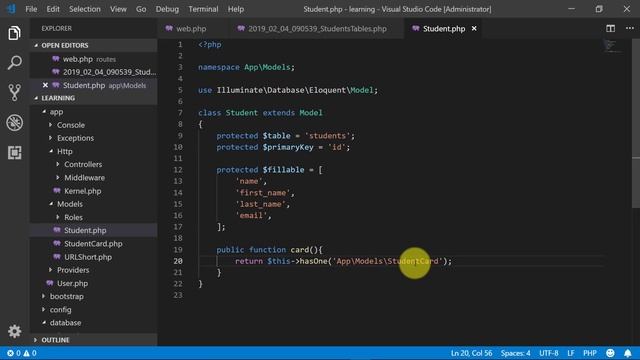Click the warnings count in status bar
Screen dimensions: 640x360
point(30,353)
